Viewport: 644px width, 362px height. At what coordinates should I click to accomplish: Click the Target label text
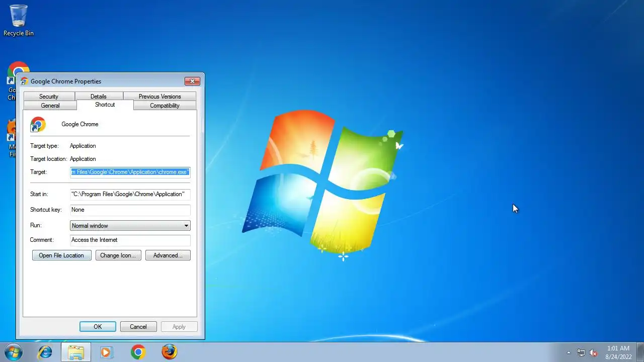pos(38,172)
